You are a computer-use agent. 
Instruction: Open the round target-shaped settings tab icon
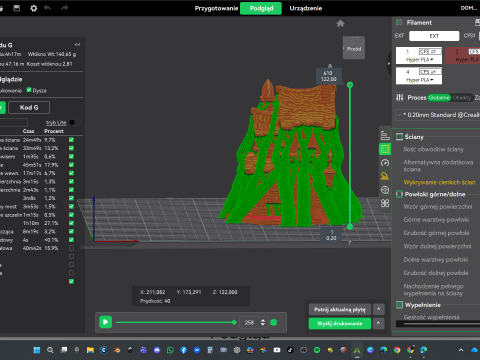tap(385, 190)
